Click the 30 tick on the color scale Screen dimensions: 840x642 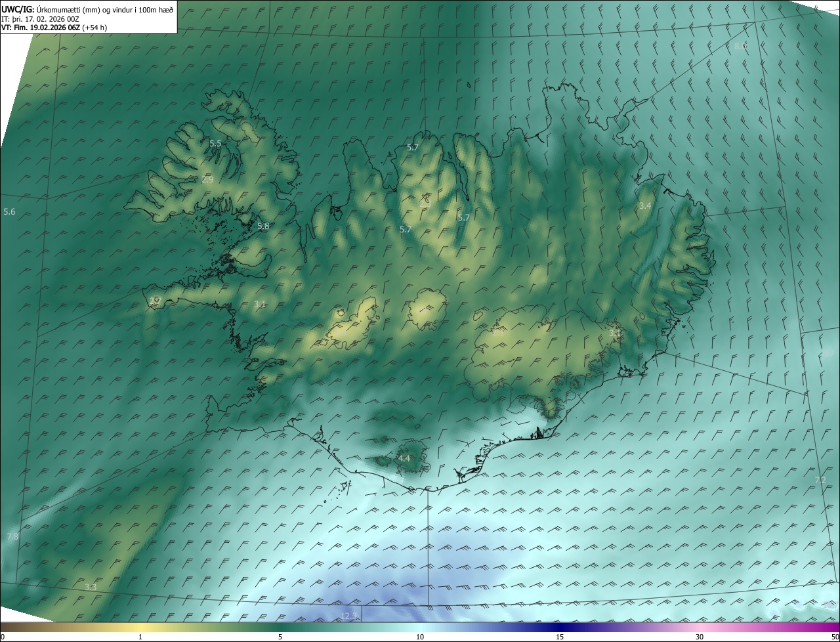coord(700,637)
